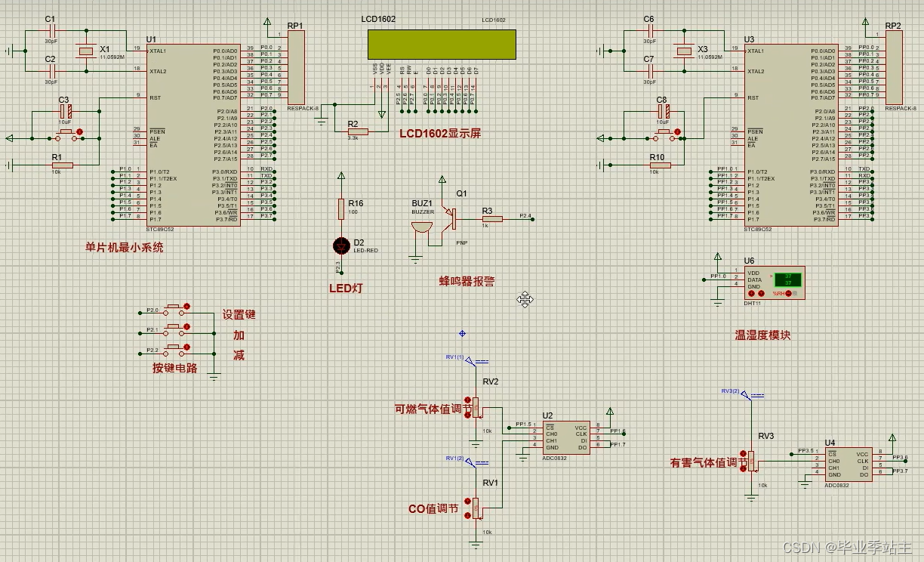Click the DHT11 green value display
Viewport: 924px width, 562px height.
[x=787, y=279]
